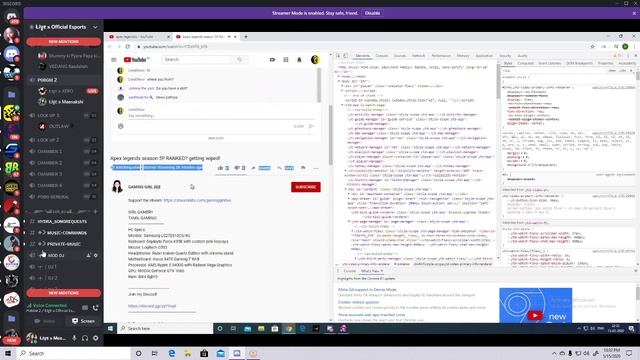Screen dimensions: 640x360
Task: Subscribe to GAMING GIRL DEE channel
Action: (306, 187)
